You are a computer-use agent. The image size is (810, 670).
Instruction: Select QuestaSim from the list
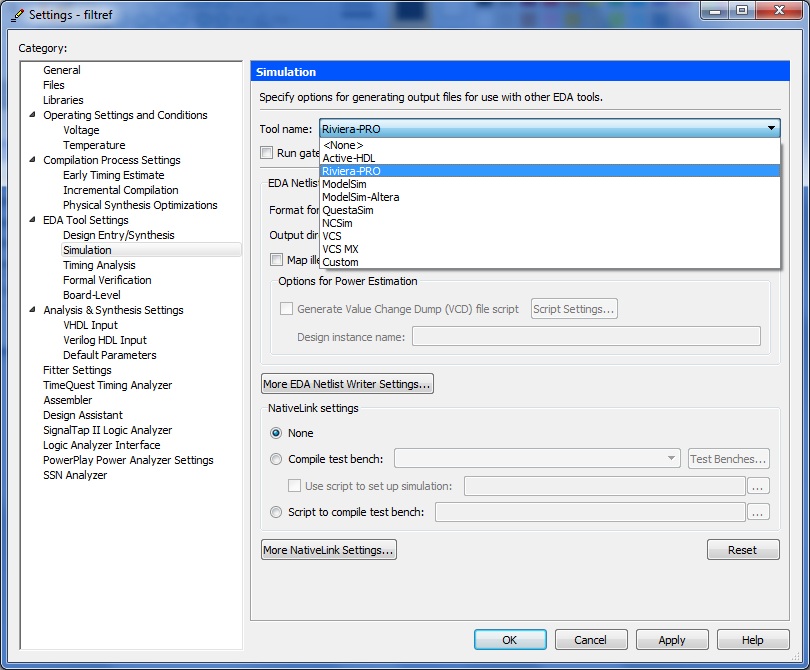[550, 210]
